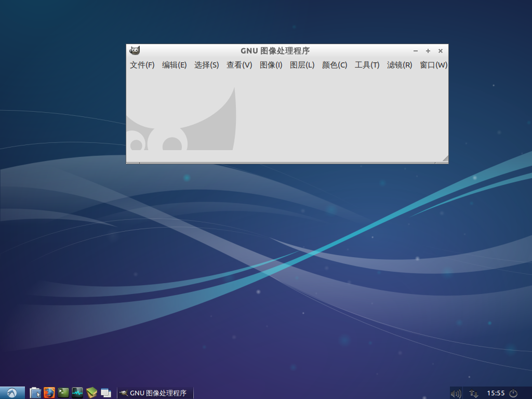Open the 图像(I) menu
The height and width of the screenshot is (399, 532).
[x=271, y=65]
